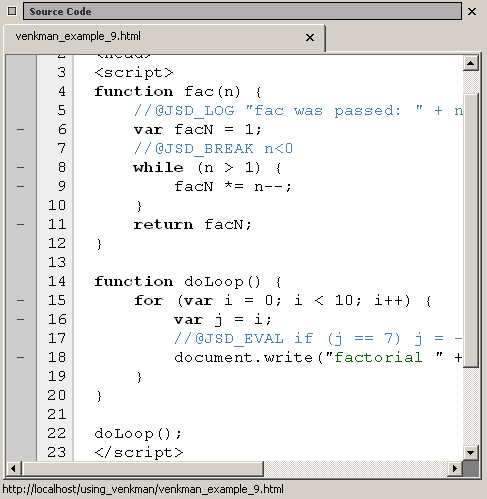This screenshot has width=487, height=499.
Task: Click line number 13
Action: 57,262
